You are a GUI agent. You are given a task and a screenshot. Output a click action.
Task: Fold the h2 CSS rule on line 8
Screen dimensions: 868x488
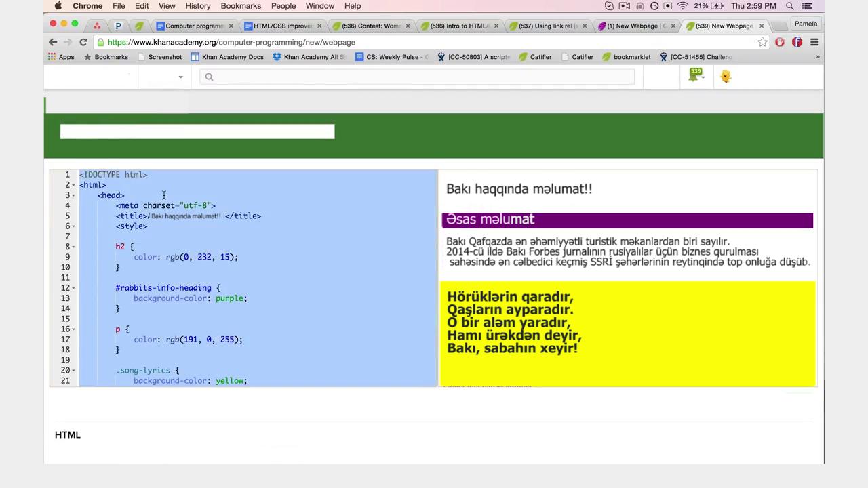pyautogui.click(x=74, y=247)
